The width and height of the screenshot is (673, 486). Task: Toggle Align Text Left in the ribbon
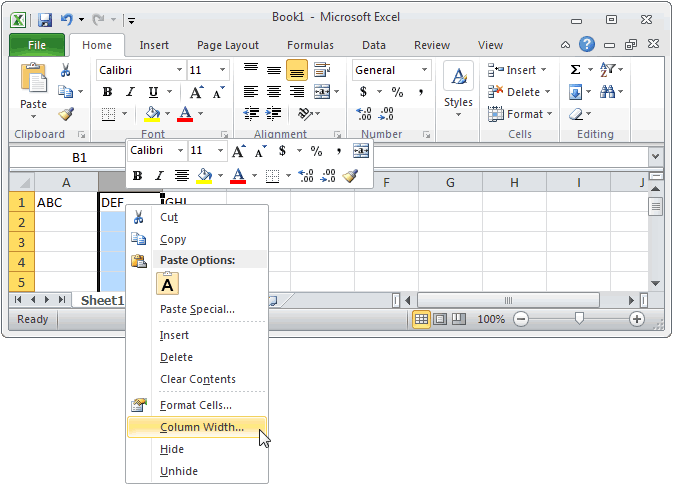point(251,92)
